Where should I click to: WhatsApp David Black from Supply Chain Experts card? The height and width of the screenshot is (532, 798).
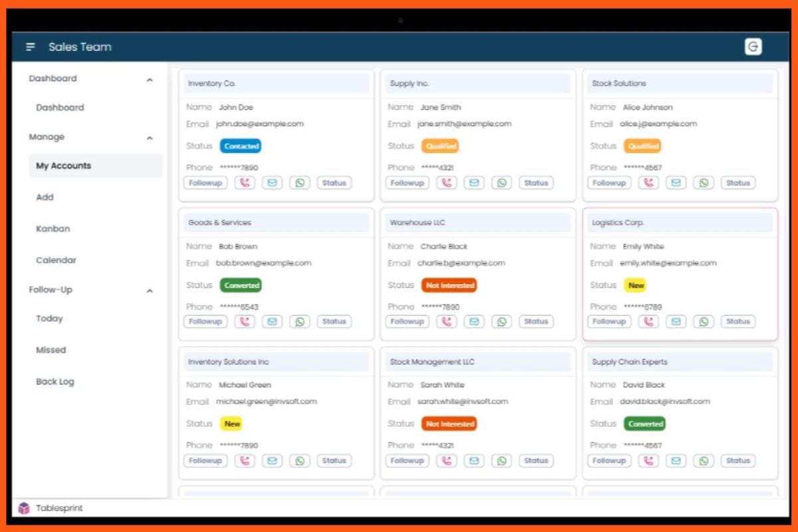pyautogui.click(x=704, y=461)
